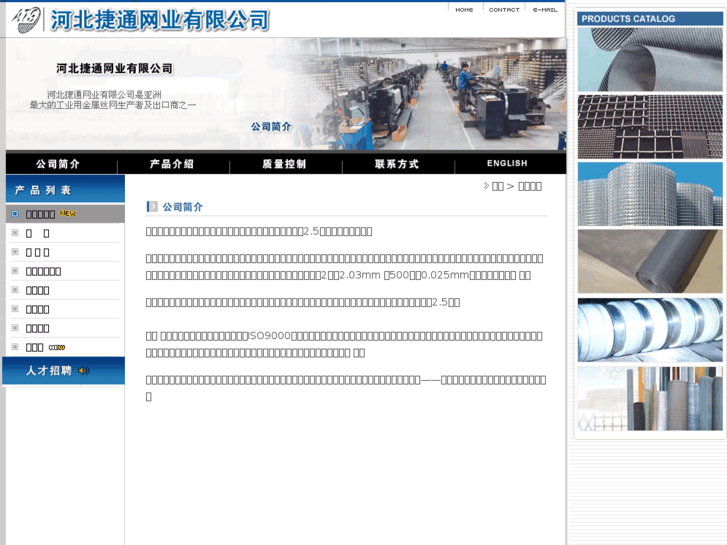This screenshot has height=545, width=727.
Task: Switch to the ENGLISH version
Action: (x=507, y=163)
